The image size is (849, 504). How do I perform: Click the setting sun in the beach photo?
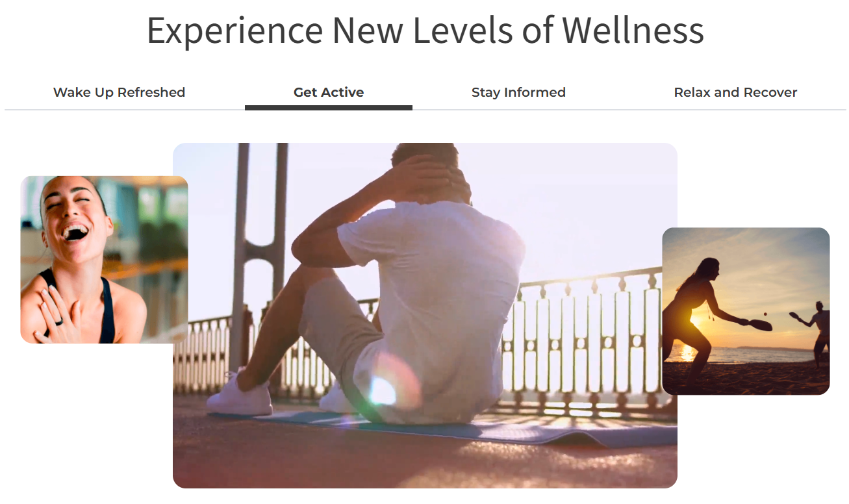[x=696, y=320]
